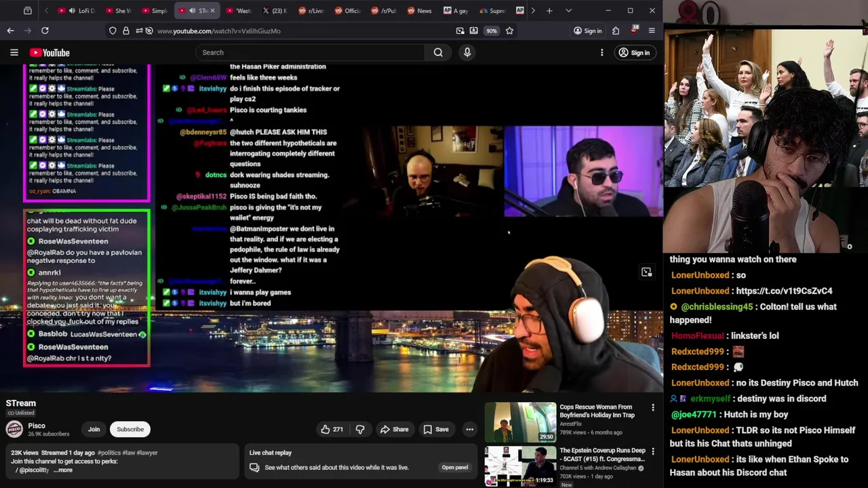This screenshot has height=488, width=868.
Task: Open more actions ellipsis under the video
Action: click(x=469, y=429)
